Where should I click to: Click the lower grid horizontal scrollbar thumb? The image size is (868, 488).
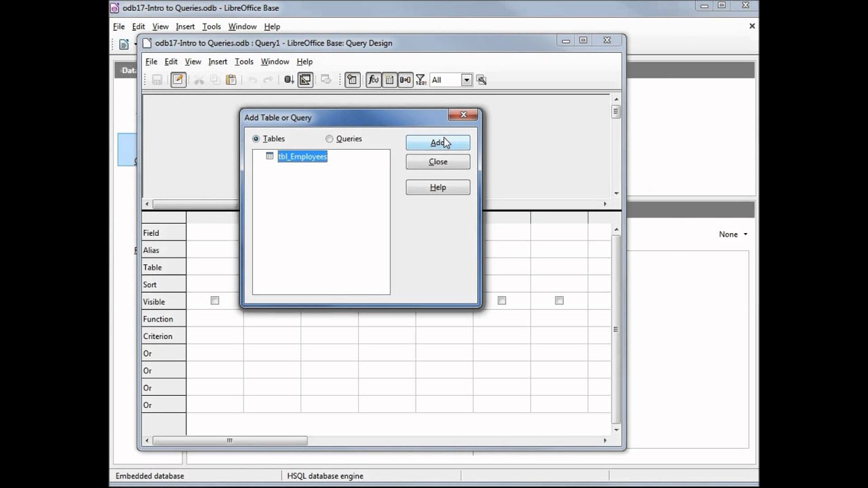coord(230,440)
